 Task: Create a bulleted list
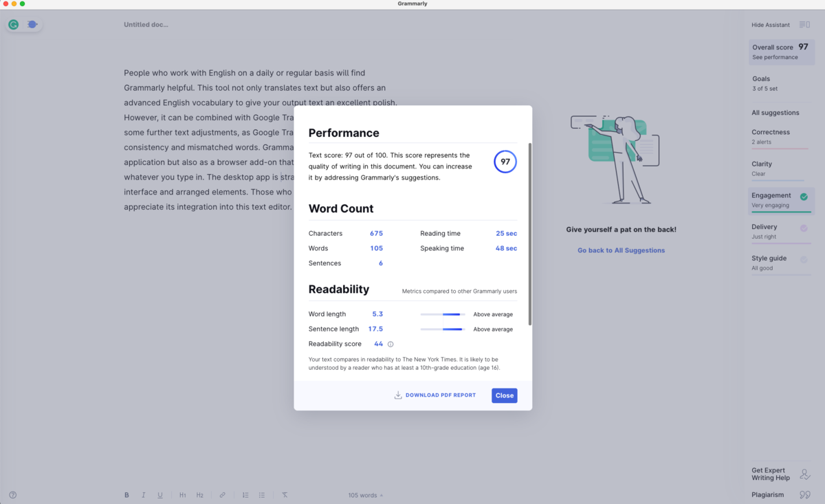(262, 495)
